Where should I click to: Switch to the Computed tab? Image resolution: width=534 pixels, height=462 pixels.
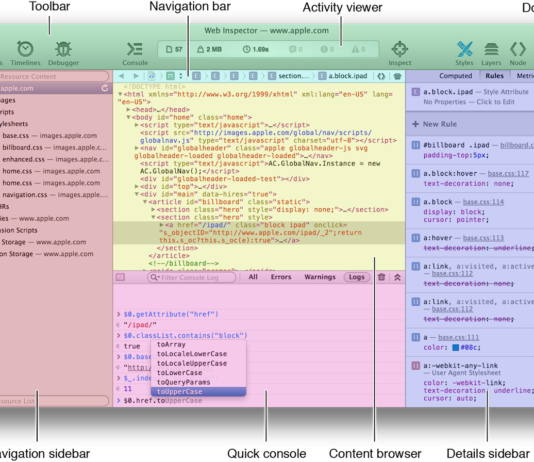[455, 76]
